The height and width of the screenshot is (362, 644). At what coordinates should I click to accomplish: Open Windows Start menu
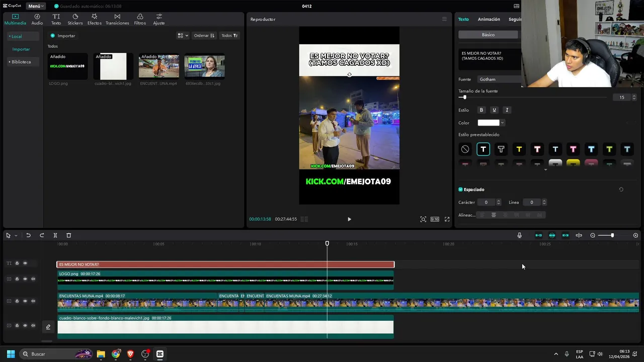click(x=11, y=354)
